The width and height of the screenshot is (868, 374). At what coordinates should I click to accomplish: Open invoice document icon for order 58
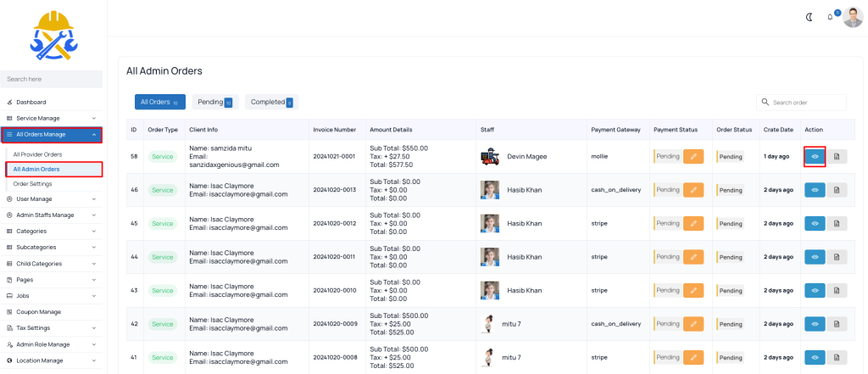pyautogui.click(x=837, y=157)
